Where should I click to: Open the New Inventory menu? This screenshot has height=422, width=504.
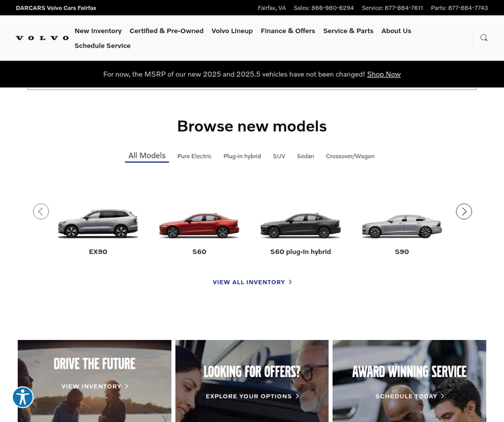pos(98,31)
